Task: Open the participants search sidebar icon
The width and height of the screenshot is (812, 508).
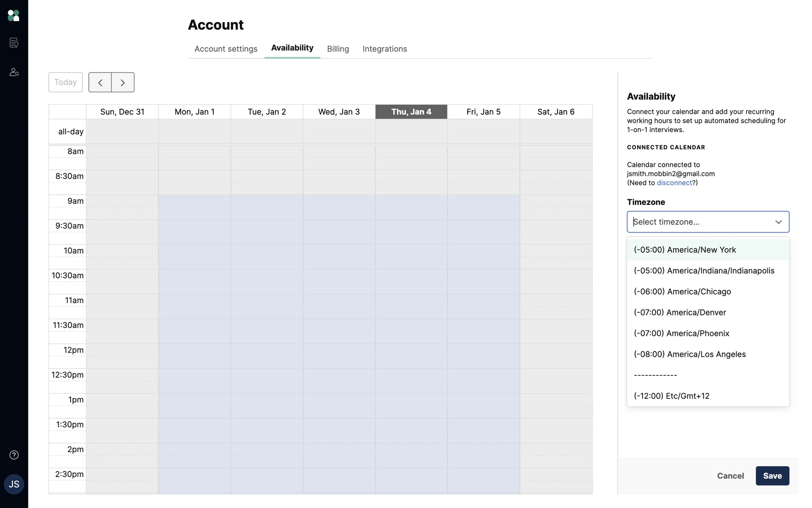Action: pyautogui.click(x=14, y=72)
